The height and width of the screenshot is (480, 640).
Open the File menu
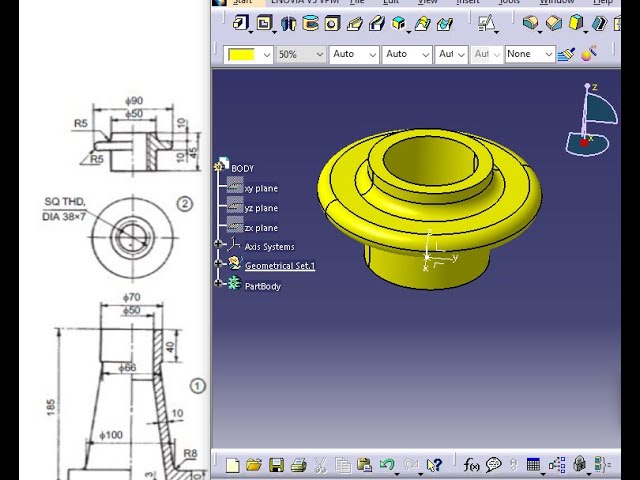click(x=356, y=2)
